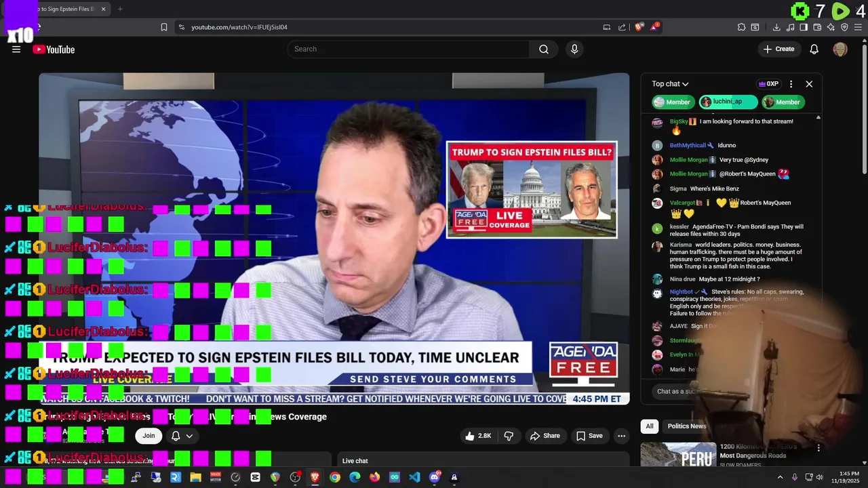Like the video showing 2.8K likes
Screen dimensions: 868x488
(478, 436)
